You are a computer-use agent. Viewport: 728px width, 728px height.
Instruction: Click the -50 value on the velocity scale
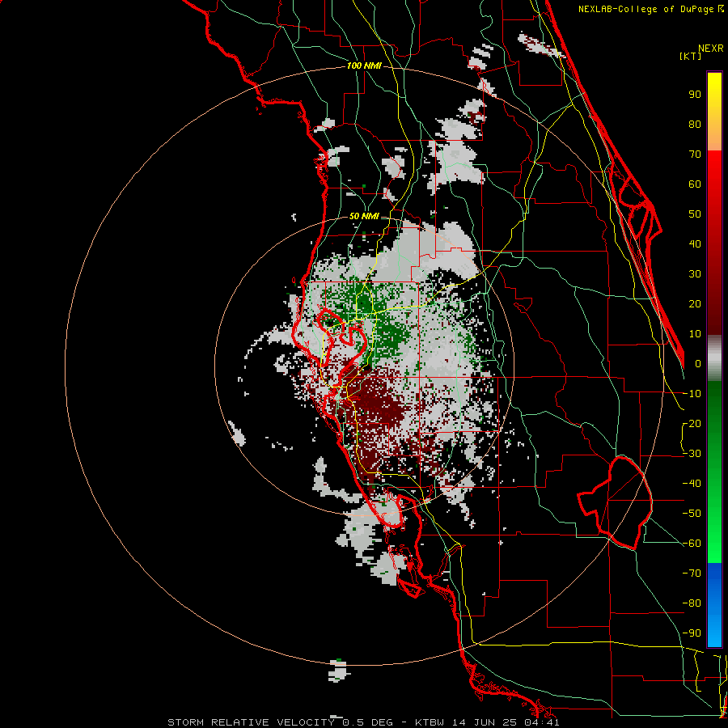click(x=692, y=514)
